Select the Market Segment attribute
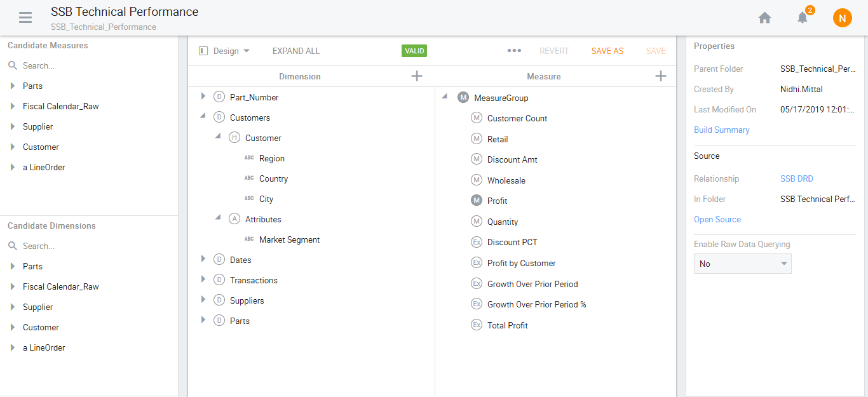The image size is (868, 397). (289, 239)
